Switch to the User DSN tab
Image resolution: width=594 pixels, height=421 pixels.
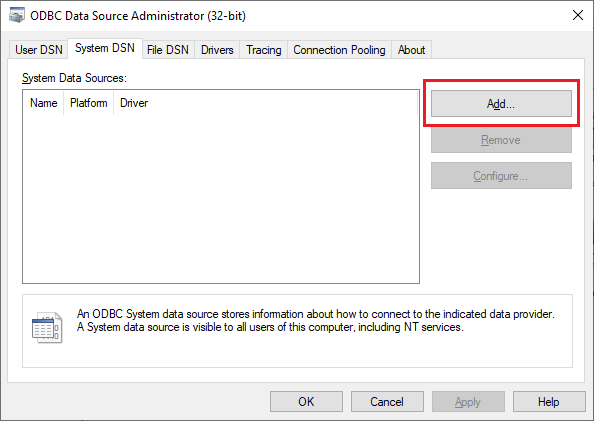[39, 50]
